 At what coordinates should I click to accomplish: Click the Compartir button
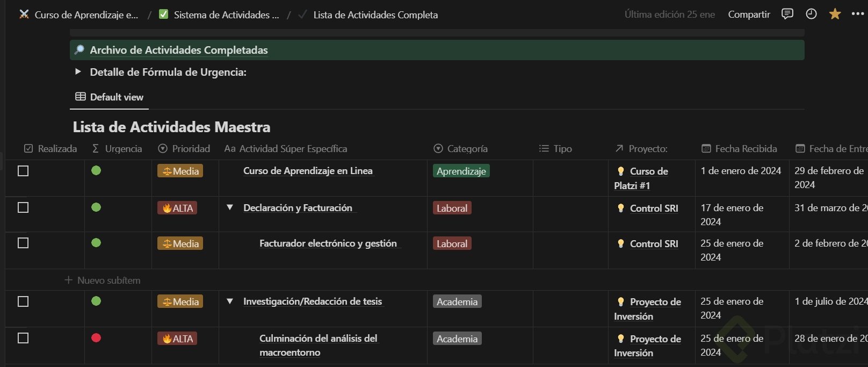[x=749, y=15]
